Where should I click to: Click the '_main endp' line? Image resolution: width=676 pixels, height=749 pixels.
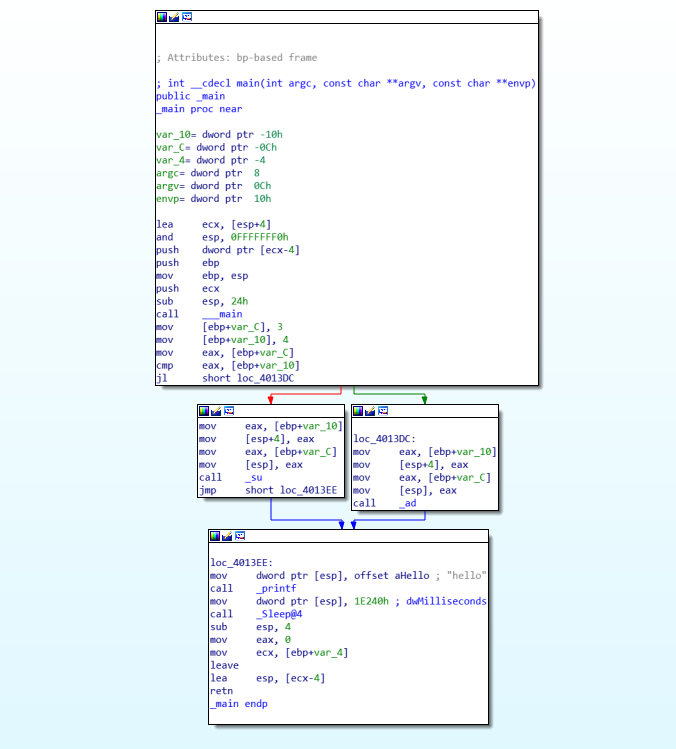(239, 704)
